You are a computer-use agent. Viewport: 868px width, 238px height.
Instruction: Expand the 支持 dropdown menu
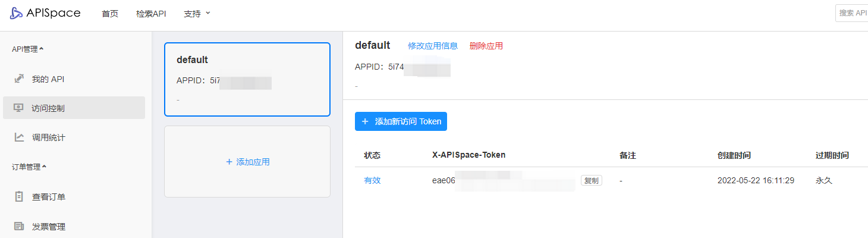[197, 14]
